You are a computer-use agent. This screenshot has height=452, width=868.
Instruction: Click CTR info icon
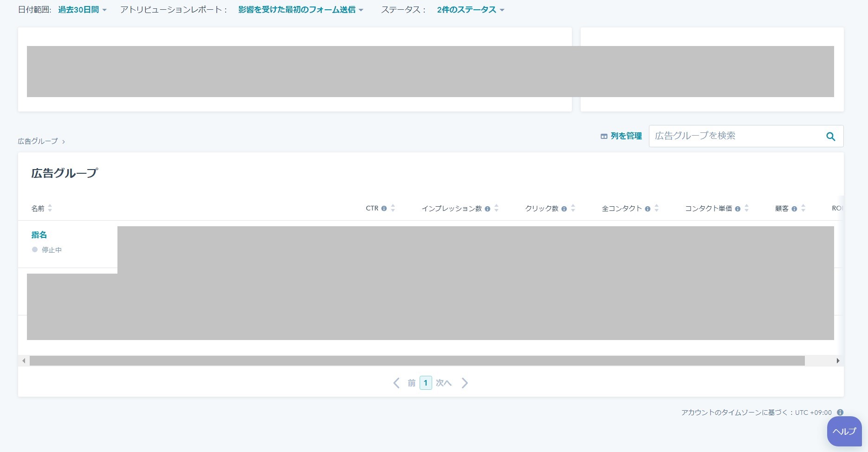coord(384,209)
